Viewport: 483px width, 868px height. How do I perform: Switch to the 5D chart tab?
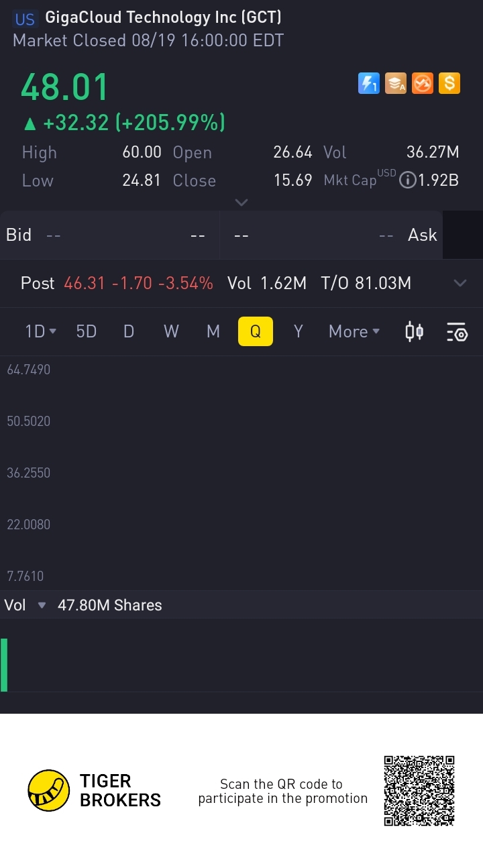[x=87, y=331]
